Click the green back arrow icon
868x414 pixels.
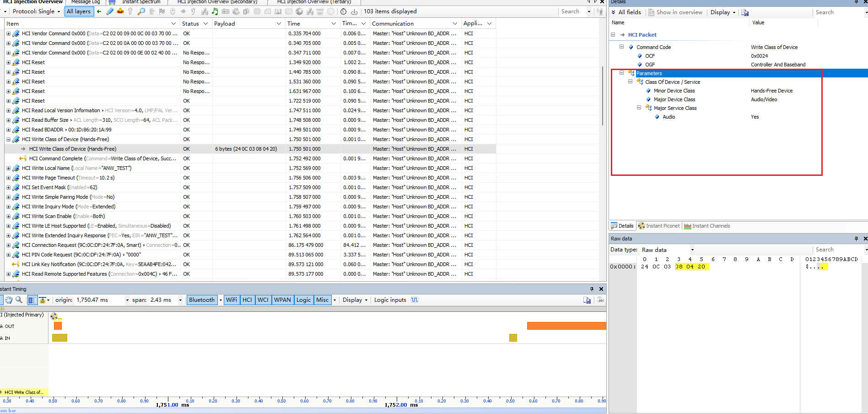(99, 11)
